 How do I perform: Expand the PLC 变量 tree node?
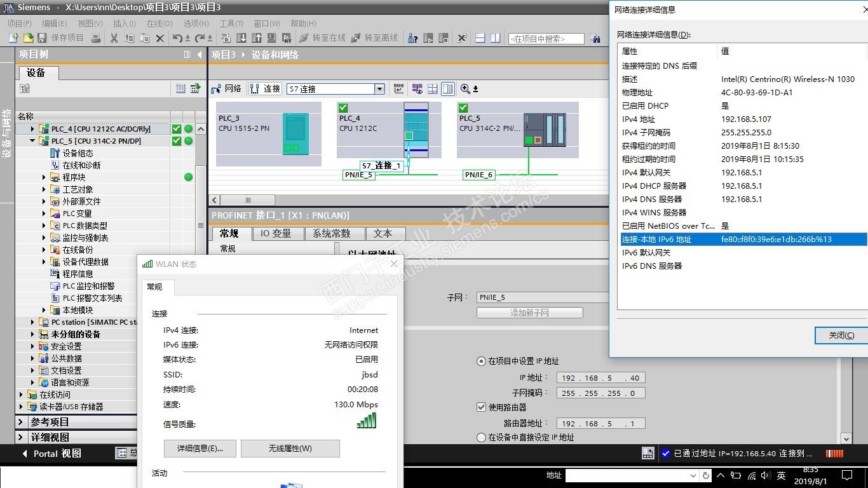pyautogui.click(x=44, y=213)
